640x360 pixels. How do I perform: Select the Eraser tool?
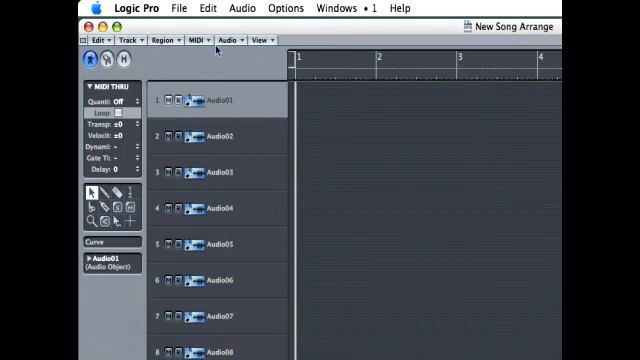[117, 193]
